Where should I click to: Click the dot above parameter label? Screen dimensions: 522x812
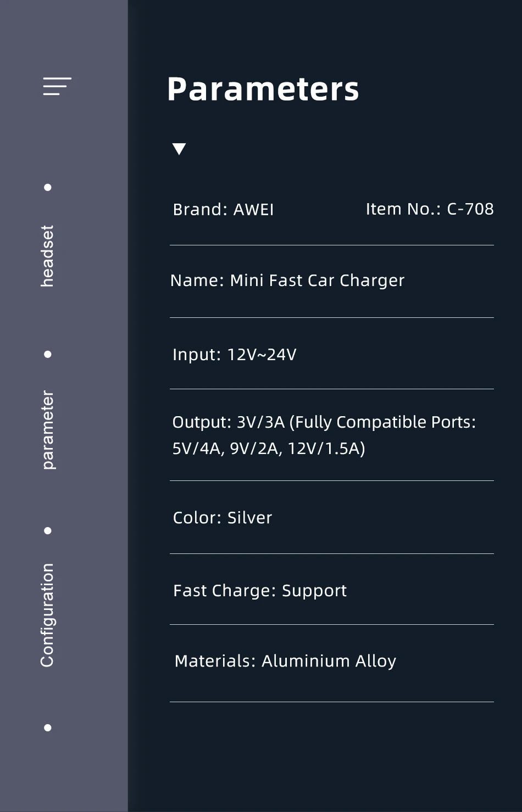coord(48,354)
